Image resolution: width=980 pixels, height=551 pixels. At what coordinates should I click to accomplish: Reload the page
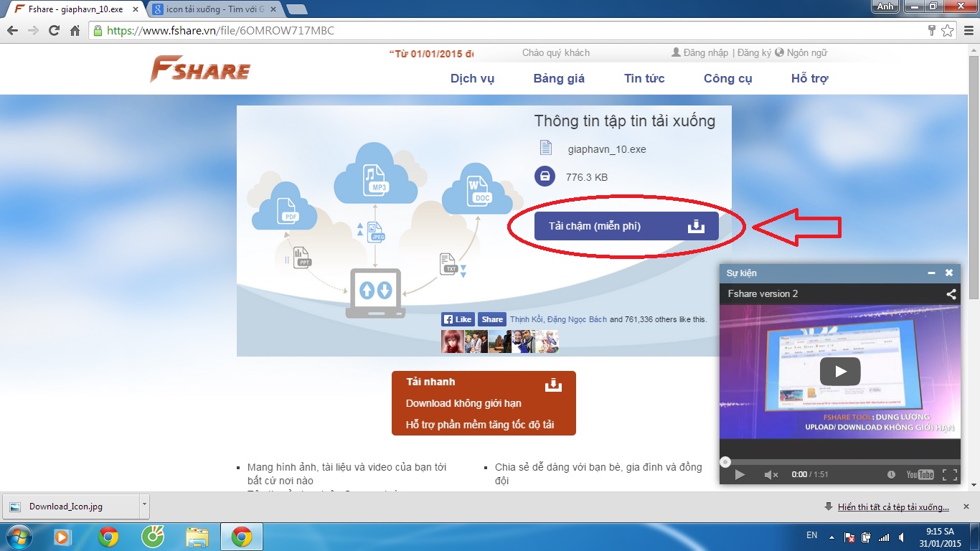point(54,31)
